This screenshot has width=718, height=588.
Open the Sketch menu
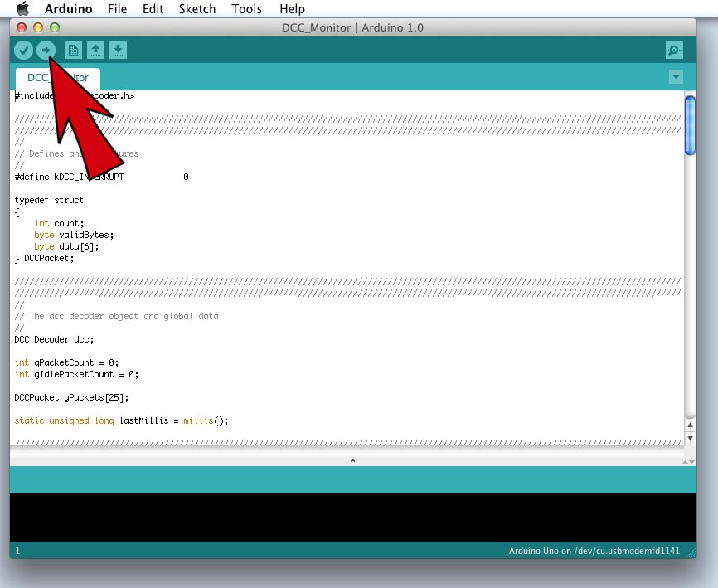pyautogui.click(x=197, y=9)
